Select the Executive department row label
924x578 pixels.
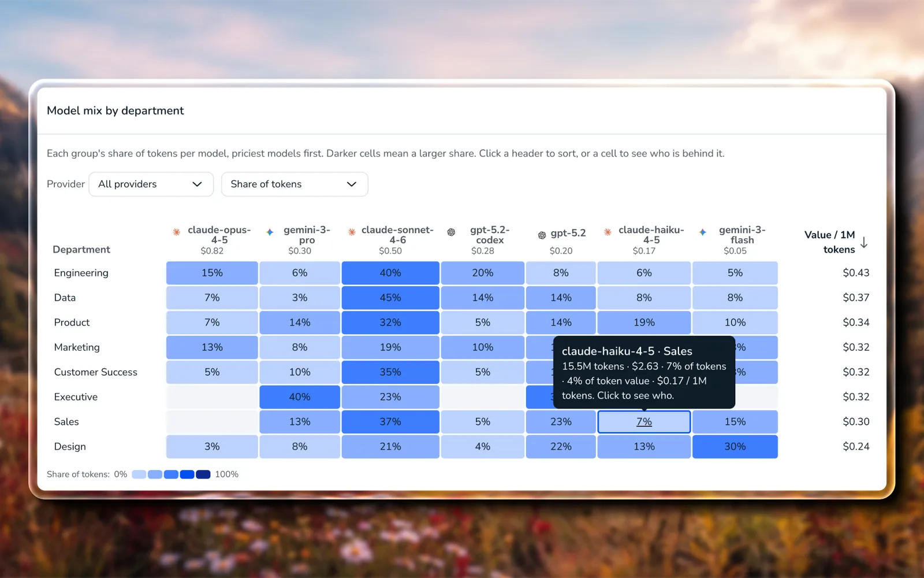pyautogui.click(x=76, y=397)
